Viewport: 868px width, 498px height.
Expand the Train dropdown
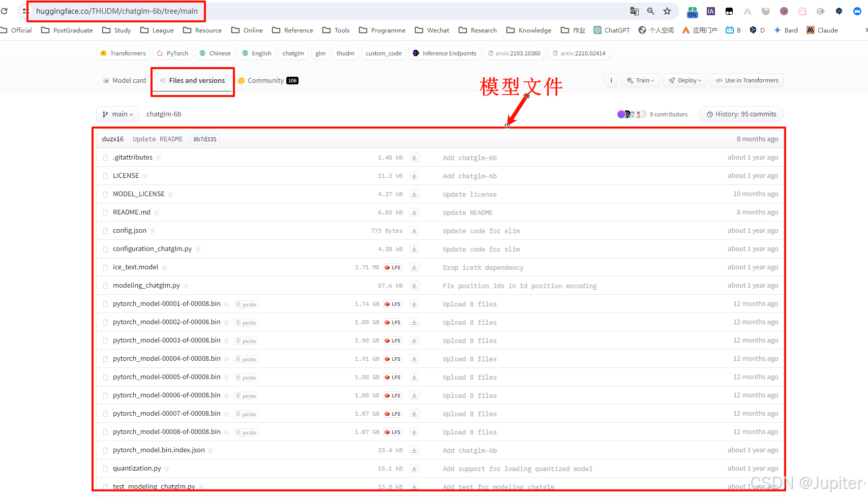[641, 80]
